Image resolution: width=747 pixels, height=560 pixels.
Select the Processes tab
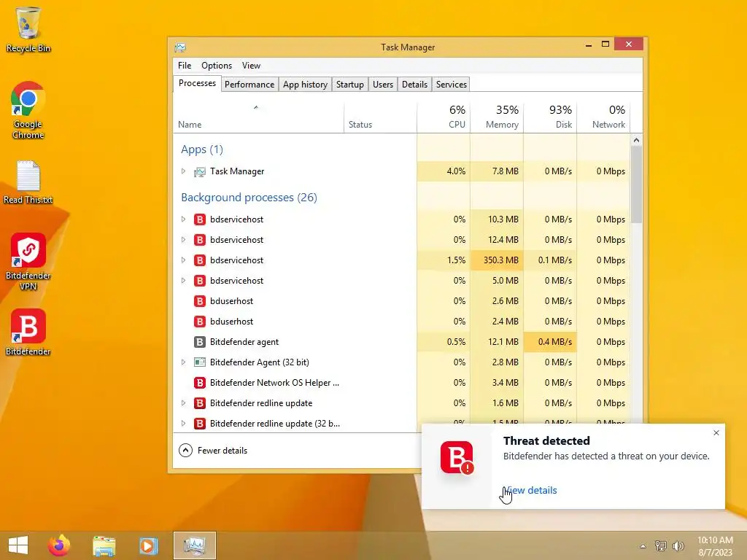197,83
